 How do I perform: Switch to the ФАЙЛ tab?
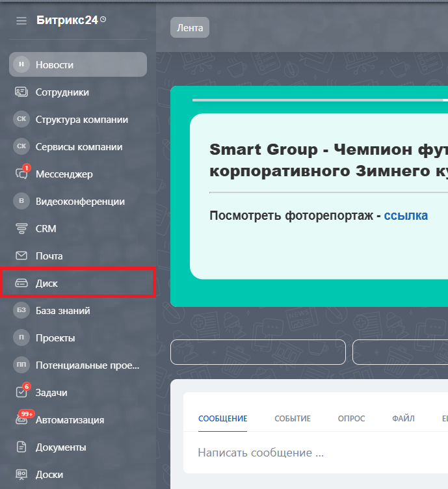[403, 419]
